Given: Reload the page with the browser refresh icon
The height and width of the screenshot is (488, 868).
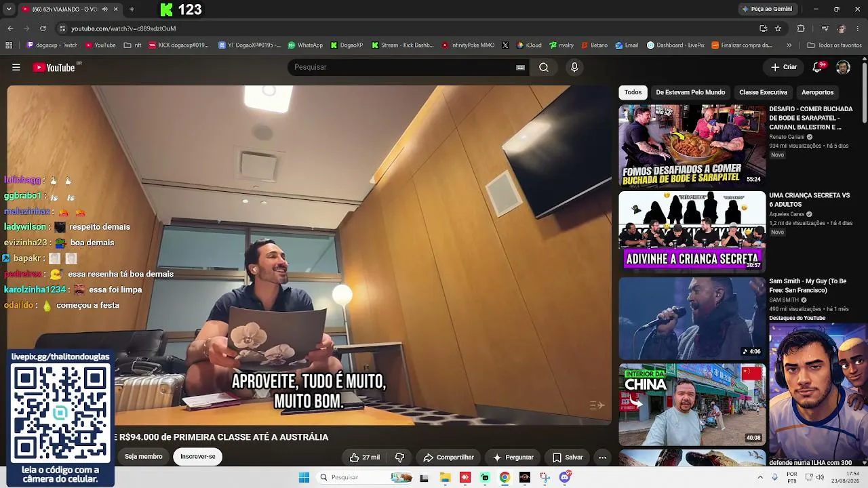Looking at the screenshot, I should 43,28.
